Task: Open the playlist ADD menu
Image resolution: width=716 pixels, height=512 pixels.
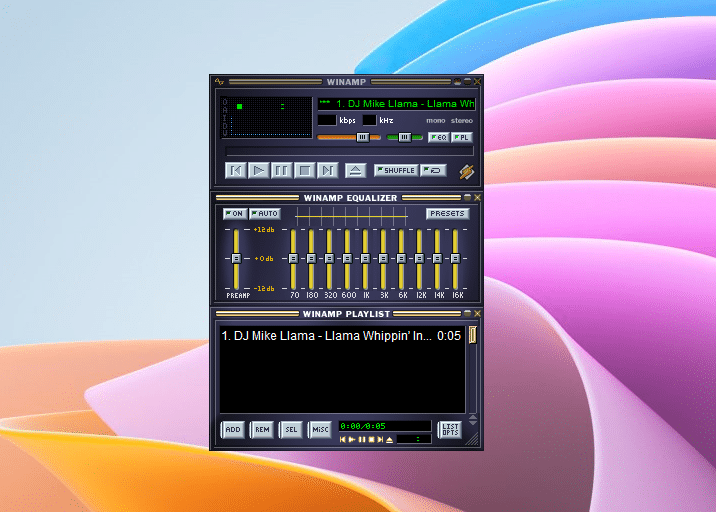Action: pyautogui.click(x=232, y=429)
